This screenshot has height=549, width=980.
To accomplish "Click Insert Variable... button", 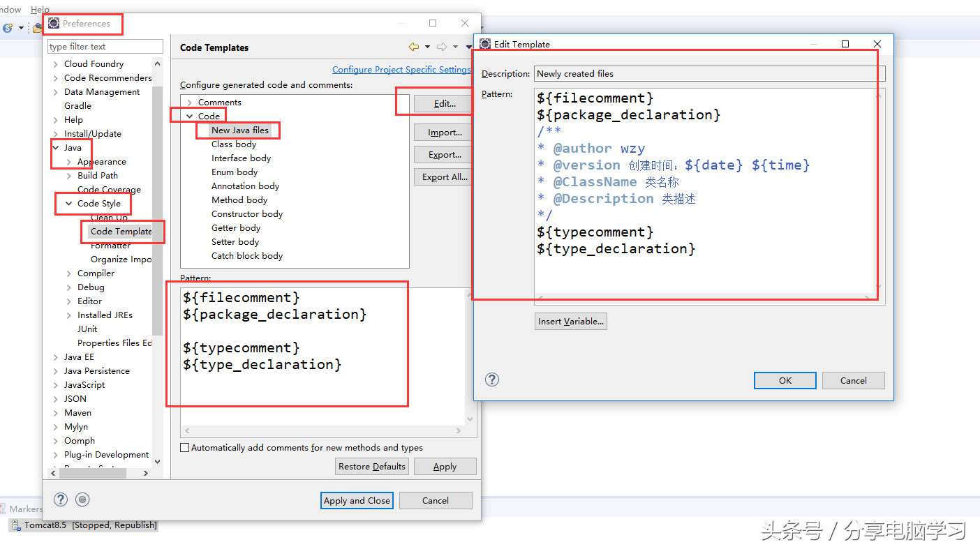I will (571, 322).
